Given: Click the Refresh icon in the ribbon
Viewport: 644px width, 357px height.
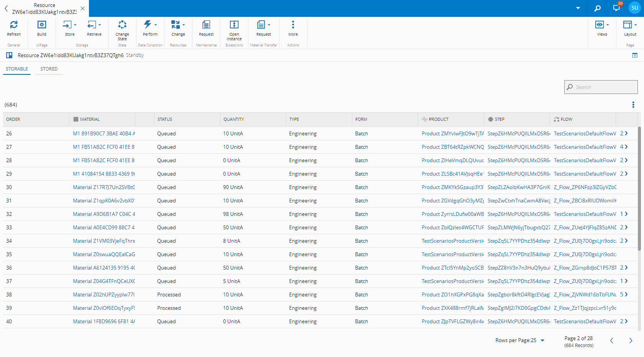Looking at the screenshot, I should point(14,25).
